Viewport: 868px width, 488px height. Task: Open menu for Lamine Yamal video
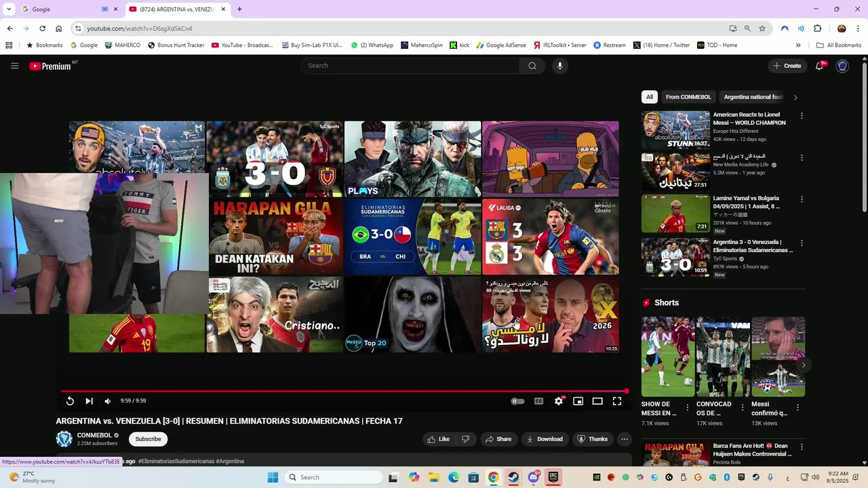tap(802, 200)
